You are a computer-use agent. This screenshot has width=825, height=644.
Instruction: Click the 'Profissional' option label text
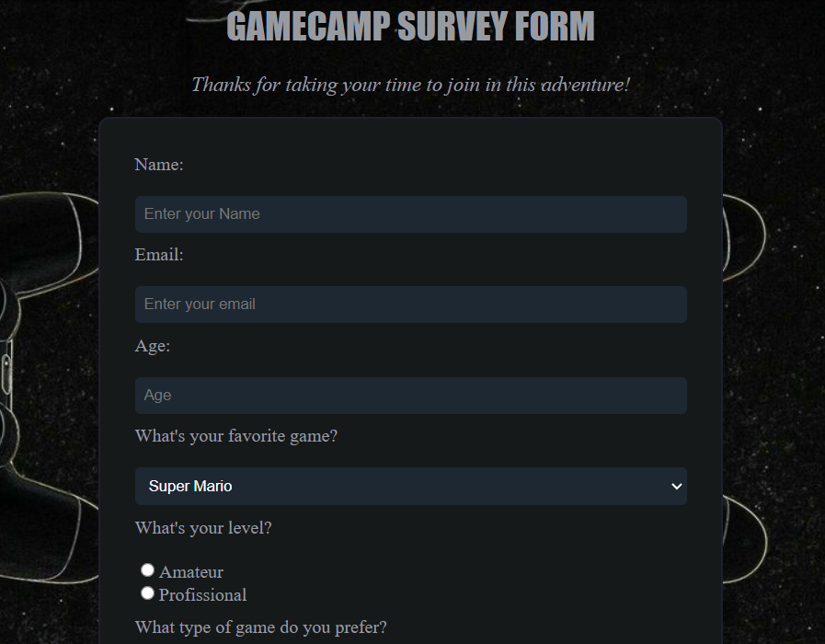point(202,595)
